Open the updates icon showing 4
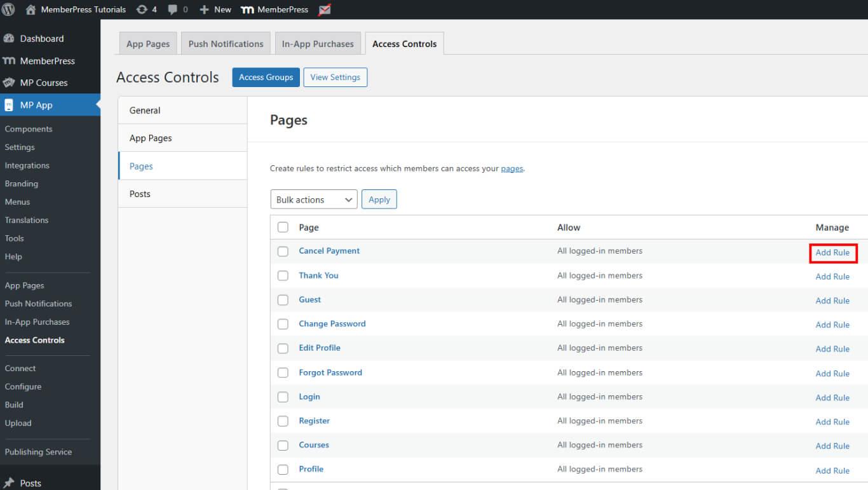 coord(142,10)
